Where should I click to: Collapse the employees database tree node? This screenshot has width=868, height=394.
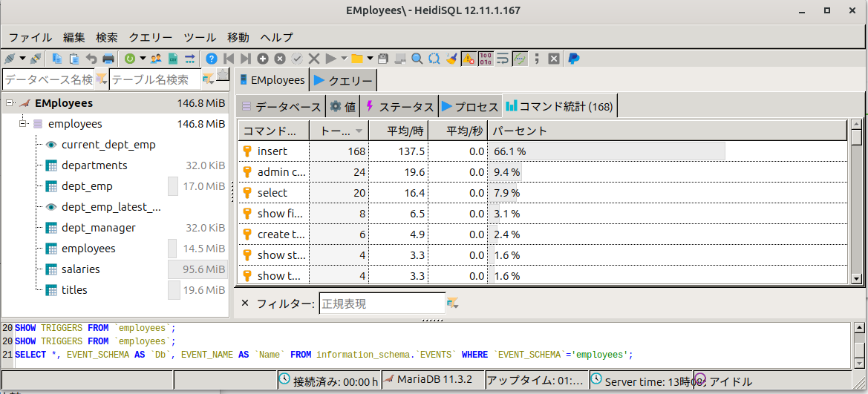(23, 123)
